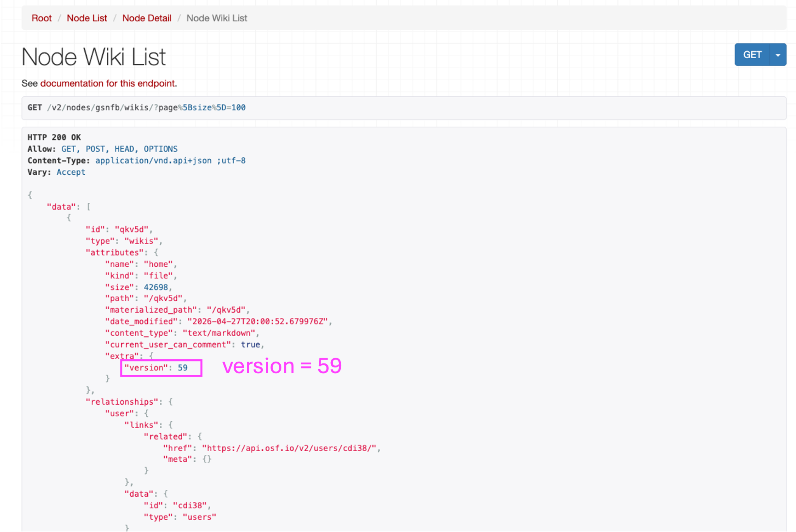Expand the GET format dropdown arrow
The image size is (796, 532).
(778, 55)
